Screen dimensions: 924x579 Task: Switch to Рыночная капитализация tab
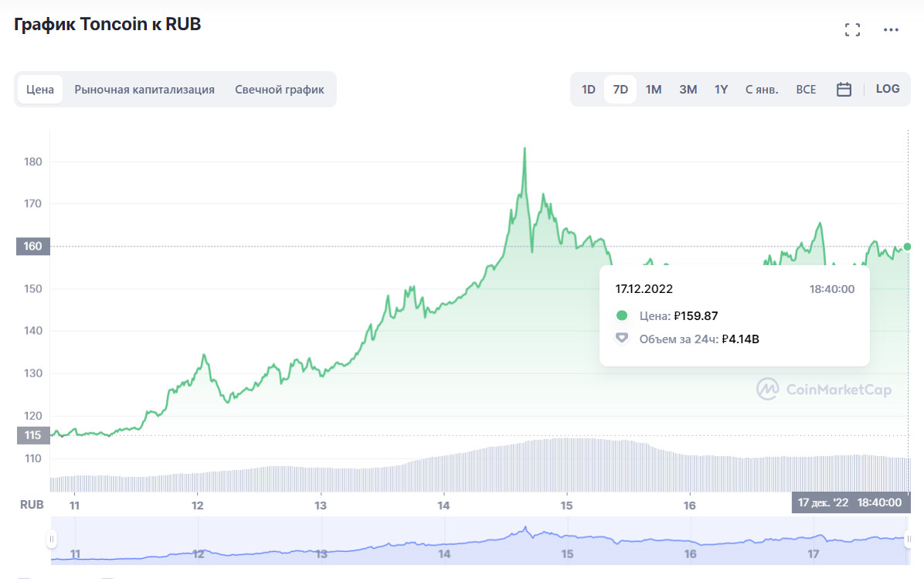144,90
